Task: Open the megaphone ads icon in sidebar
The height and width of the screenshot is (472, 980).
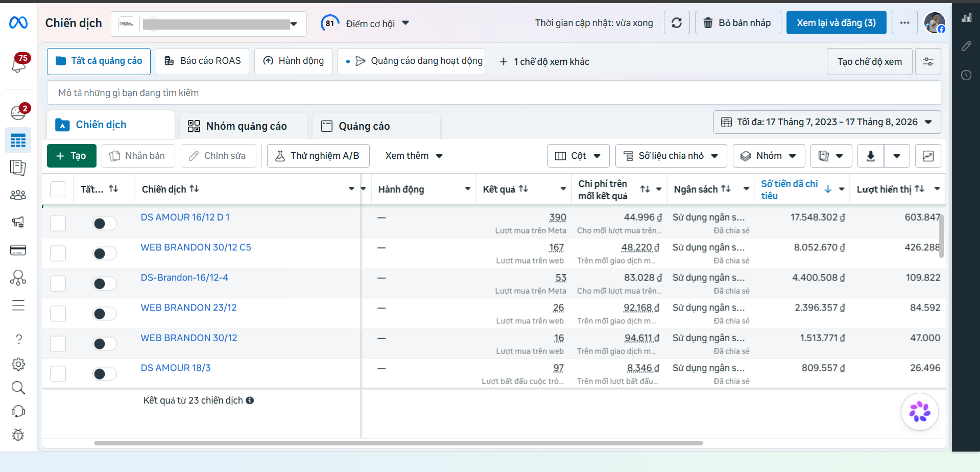Action: pyautogui.click(x=18, y=222)
